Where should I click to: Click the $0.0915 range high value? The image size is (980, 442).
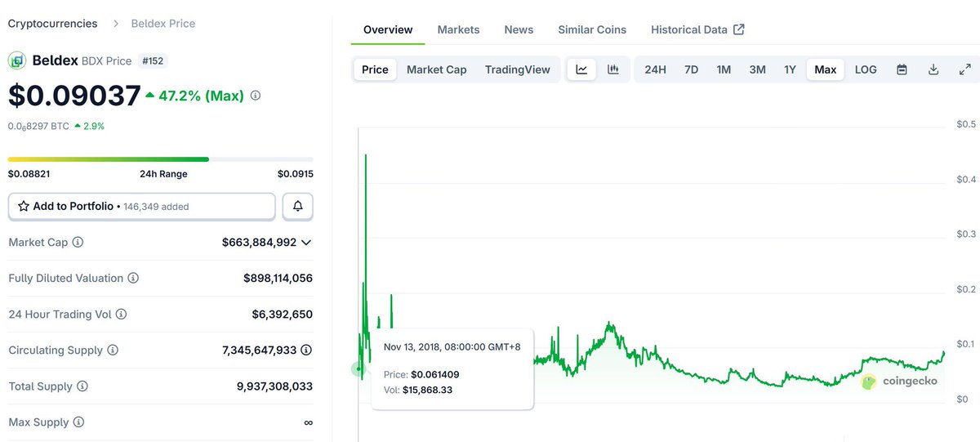(x=296, y=174)
